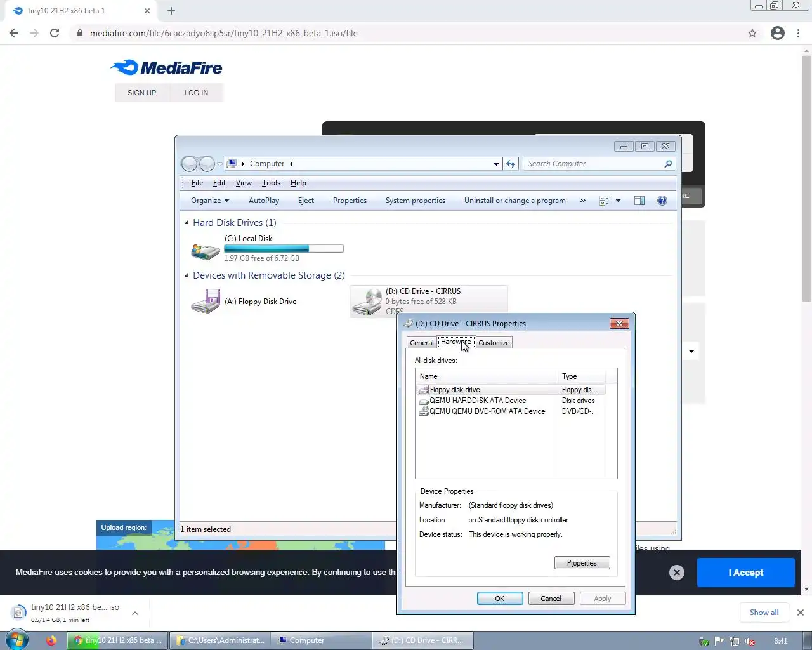Collapse the Hard Disk Drives group

pos(187,223)
